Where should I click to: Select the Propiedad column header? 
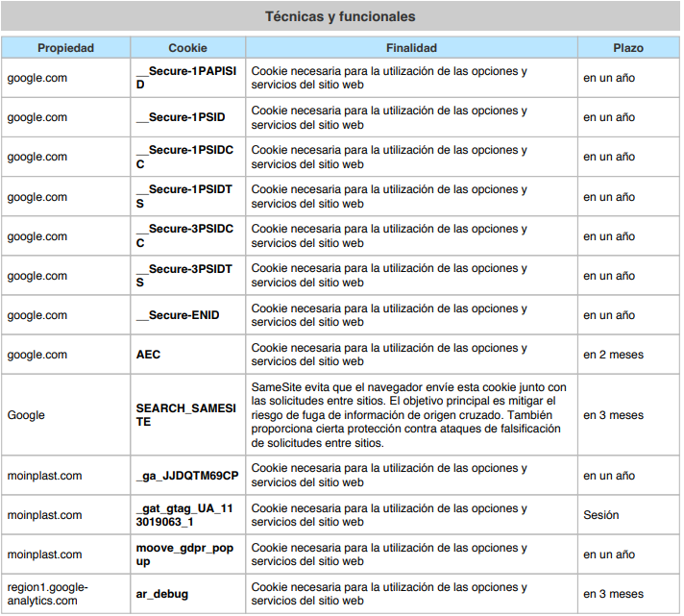pyautogui.click(x=65, y=48)
